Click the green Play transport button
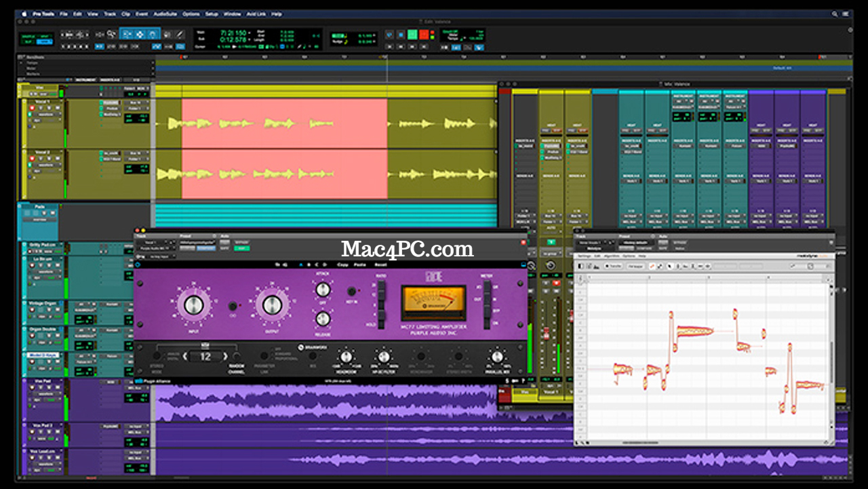 click(412, 34)
